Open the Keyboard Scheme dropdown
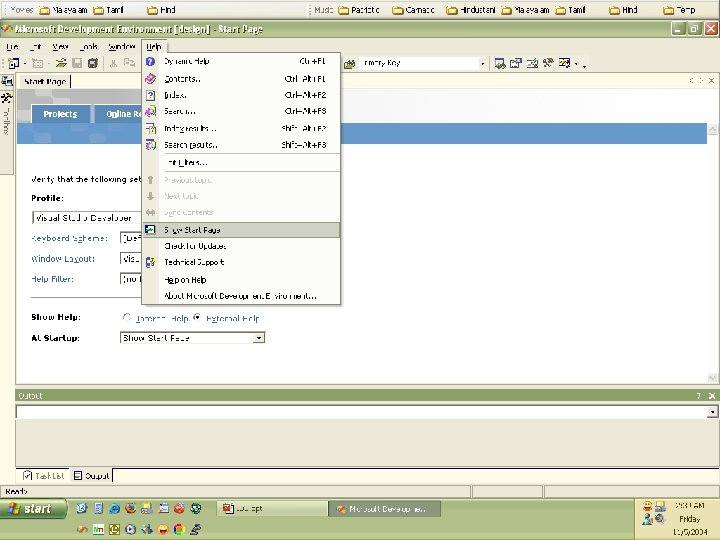 point(130,238)
